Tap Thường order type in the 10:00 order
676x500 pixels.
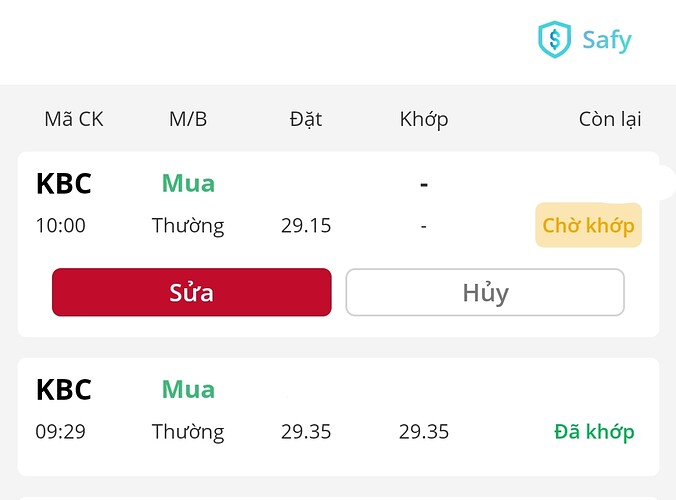[188, 226]
